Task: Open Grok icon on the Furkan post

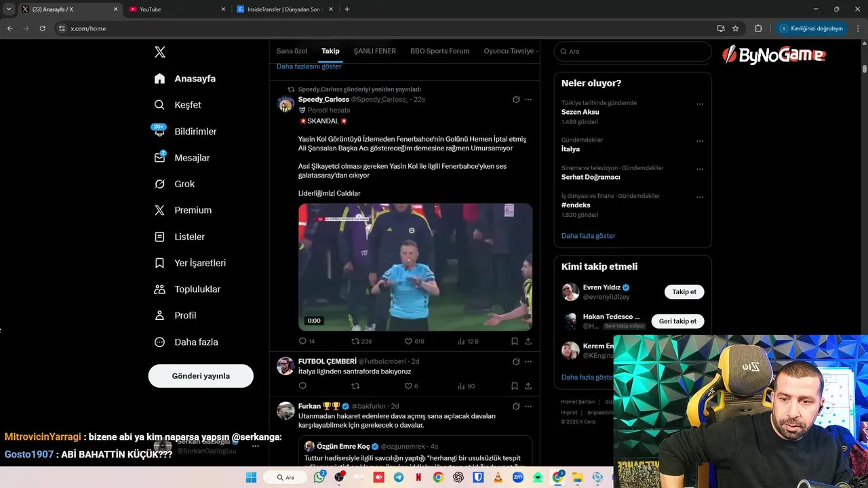Action: tap(516, 407)
